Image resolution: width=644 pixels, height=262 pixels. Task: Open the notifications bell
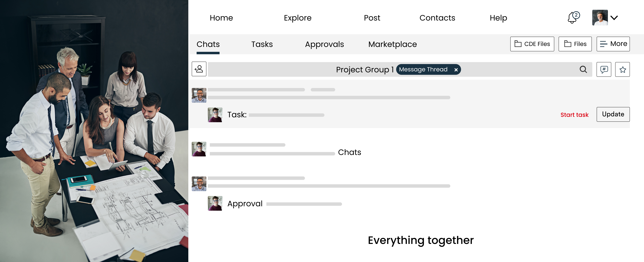coord(572,18)
